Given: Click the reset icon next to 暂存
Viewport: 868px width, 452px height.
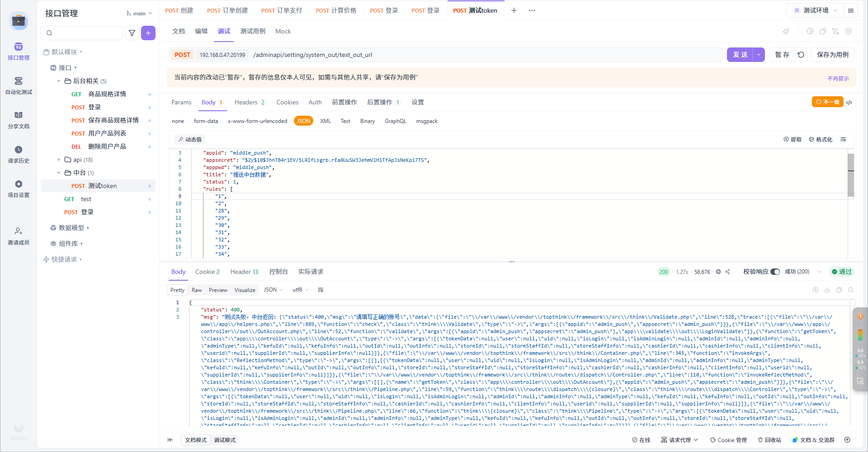Looking at the screenshot, I should coord(801,55).
